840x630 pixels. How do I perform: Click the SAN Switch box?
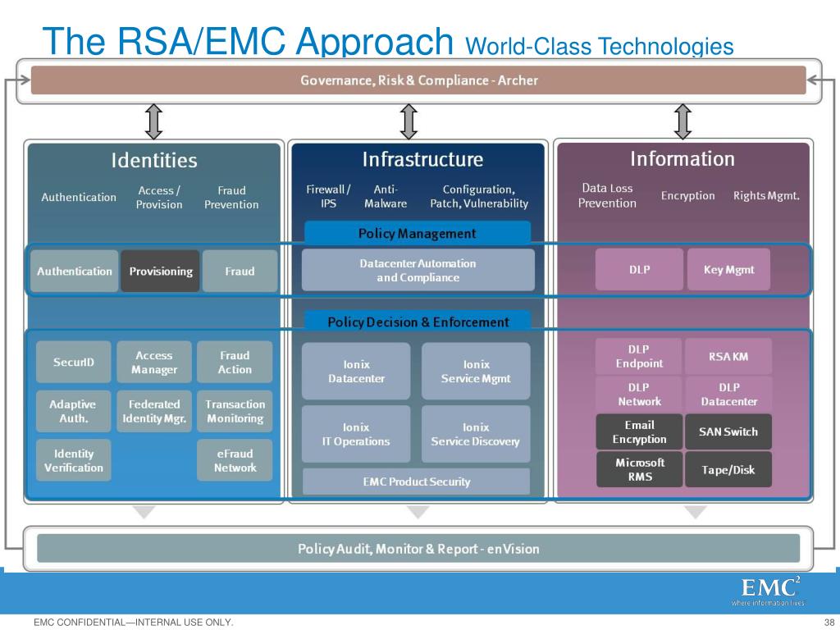[x=728, y=431]
